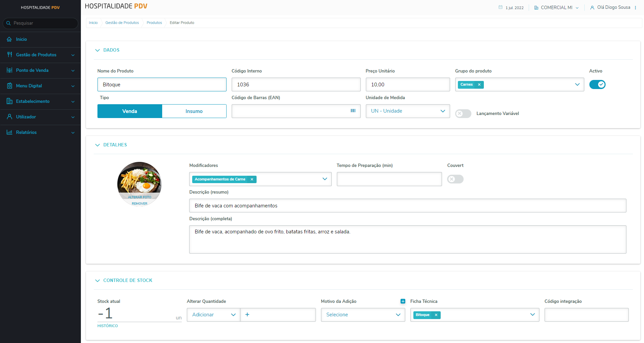Collapse the DETALHES section
The image size is (644, 343).
tap(98, 145)
